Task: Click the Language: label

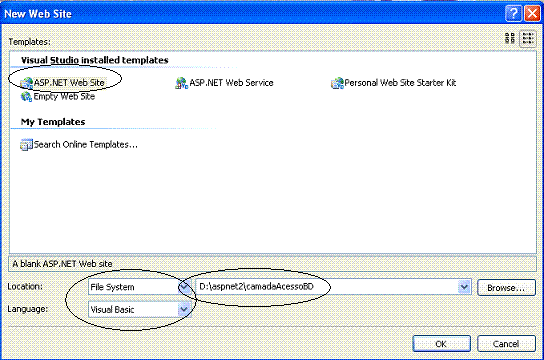Action: [27, 309]
